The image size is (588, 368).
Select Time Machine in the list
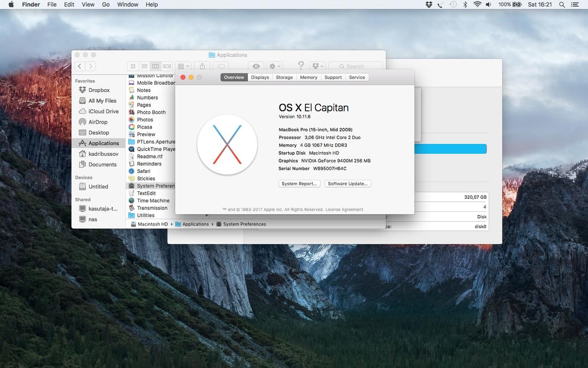[x=153, y=201]
